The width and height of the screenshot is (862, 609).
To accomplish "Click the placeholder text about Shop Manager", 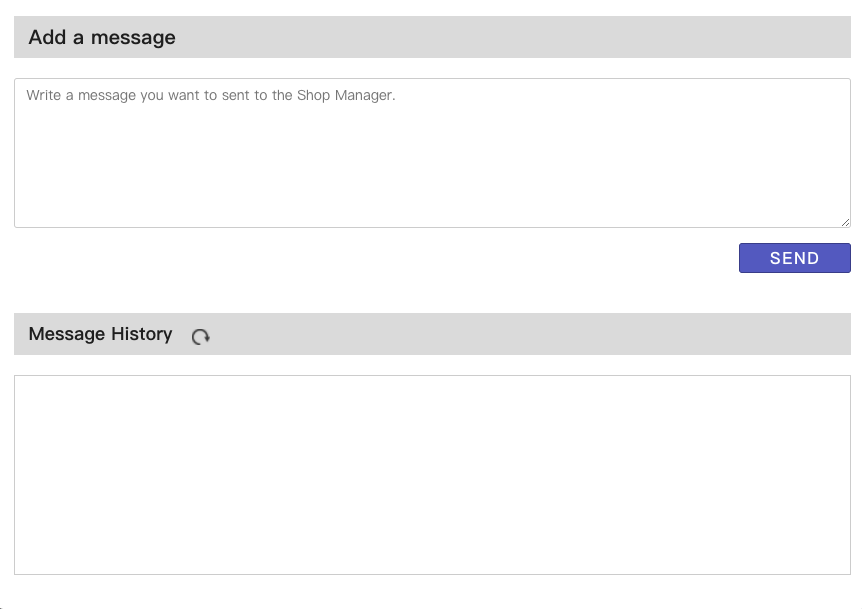I will (211, 96).
